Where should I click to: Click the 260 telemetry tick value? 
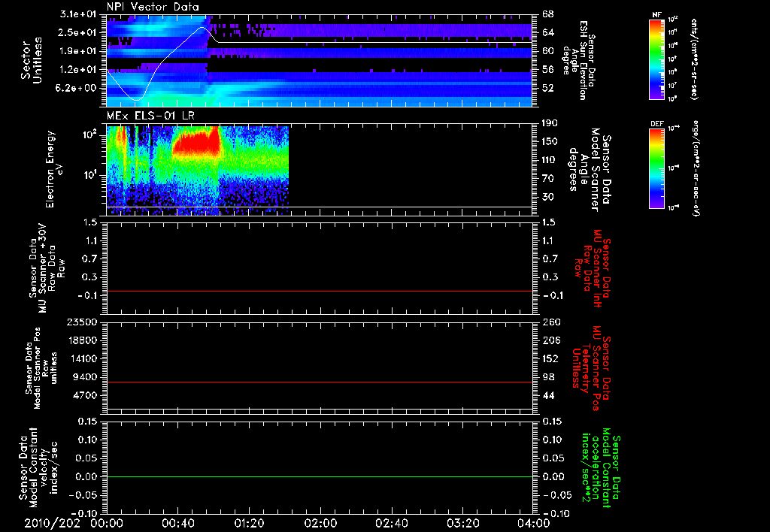click(551, 322)
